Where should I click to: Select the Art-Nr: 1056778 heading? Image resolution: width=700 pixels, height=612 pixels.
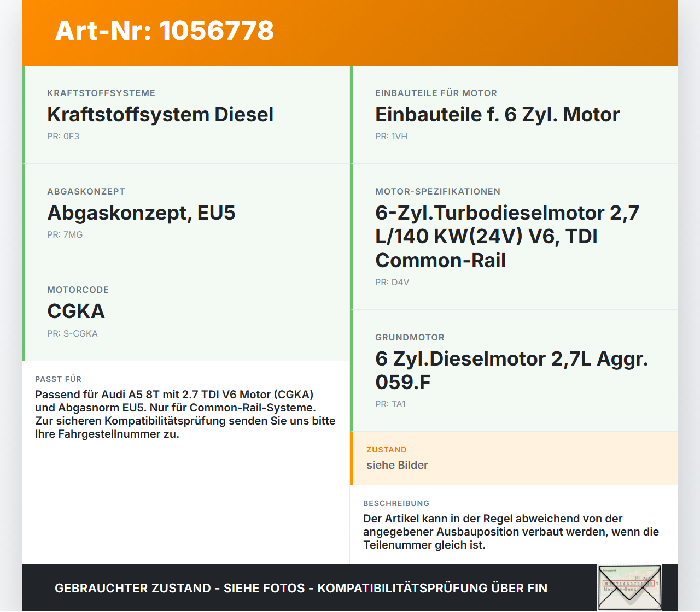click(165, 31)
